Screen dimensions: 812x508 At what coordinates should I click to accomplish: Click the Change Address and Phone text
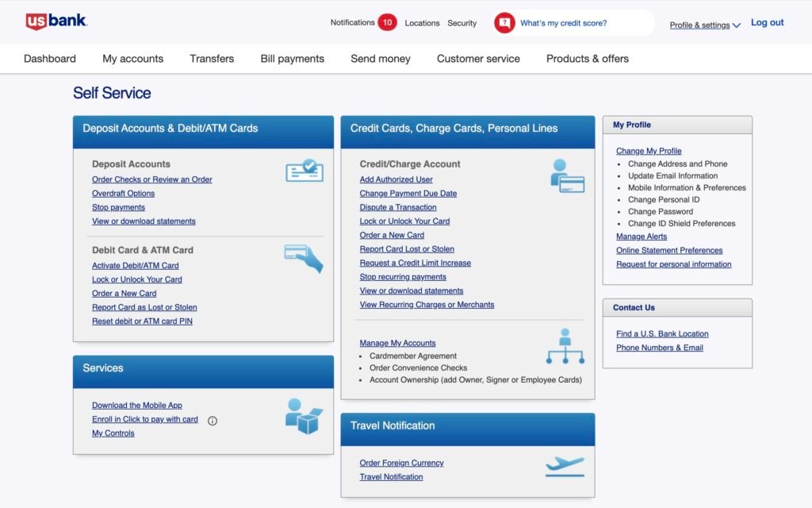click(x=678, y=164)
